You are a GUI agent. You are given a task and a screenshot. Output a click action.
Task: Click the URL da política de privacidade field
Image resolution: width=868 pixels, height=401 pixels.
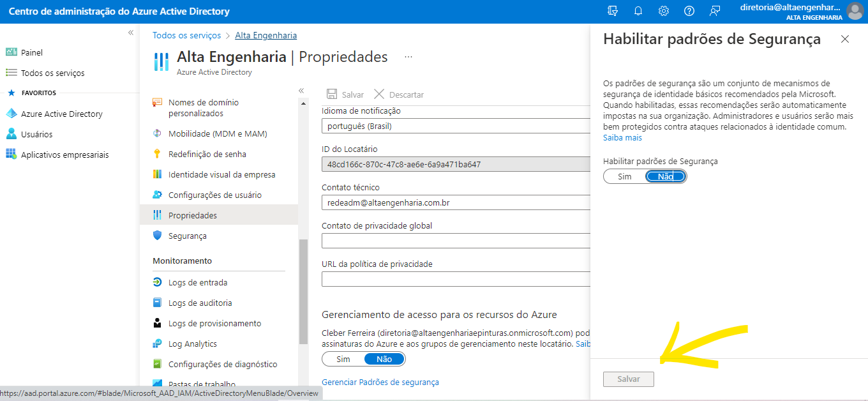click(x=456, y=279)
